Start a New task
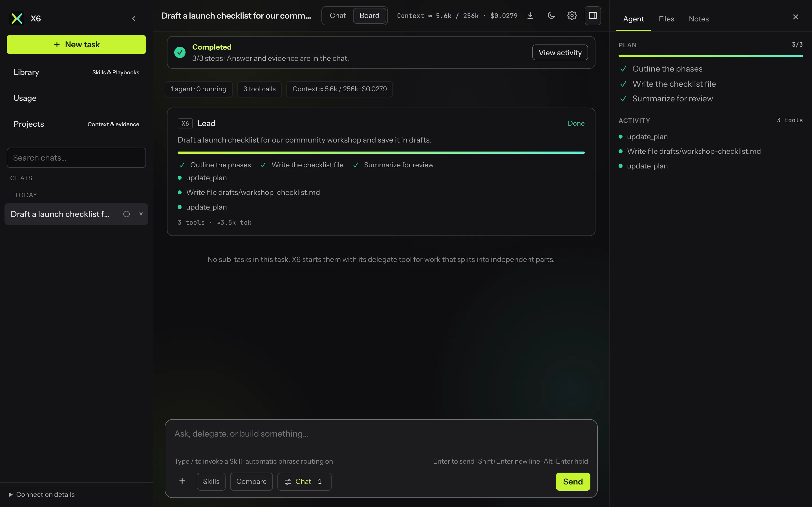The image size is (812, 507). click(x=76, y=45)
